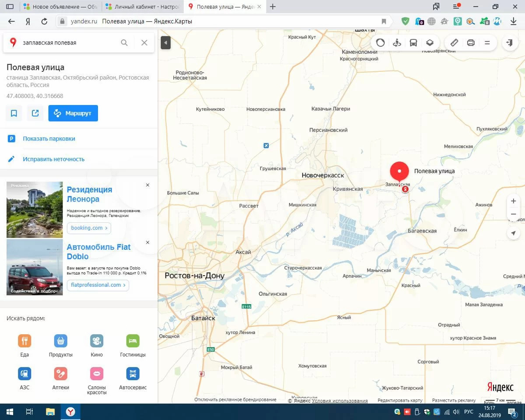This screenshot has height=420, width=525.
Task: Click 'Редактировать карту' link
Action: click(400, 401)
